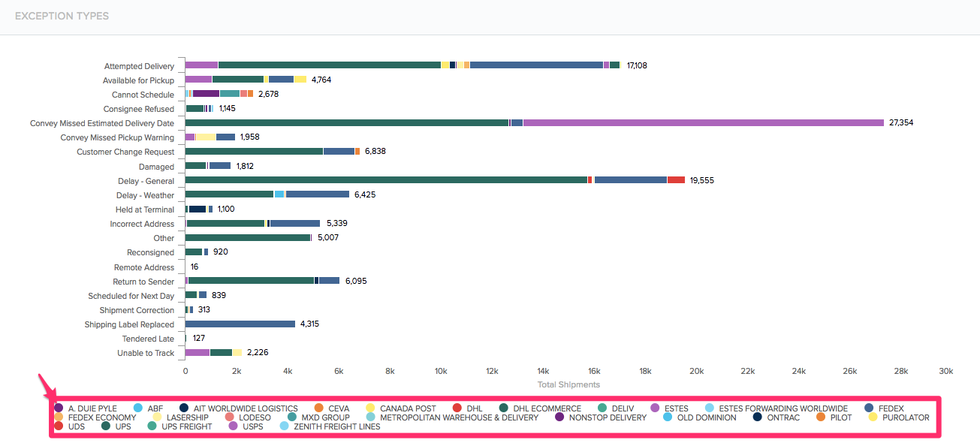This screenshot has width=980, height=443.
Task: Click the Incorrect Address axis label
Action: pos(142,224)
